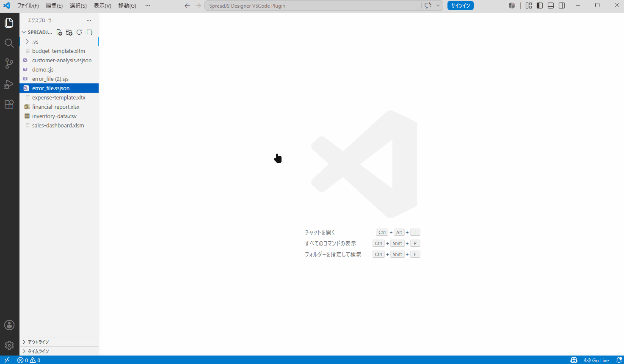Open the chat dropdown arrow in title bar
The image size is (624, 364).
[x=438, y=6]
